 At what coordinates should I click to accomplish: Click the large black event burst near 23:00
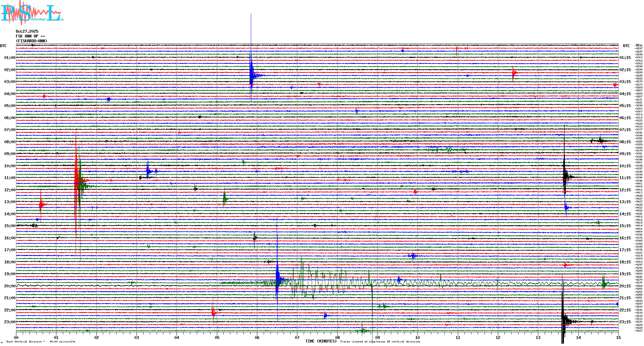(x=564, y=321)
